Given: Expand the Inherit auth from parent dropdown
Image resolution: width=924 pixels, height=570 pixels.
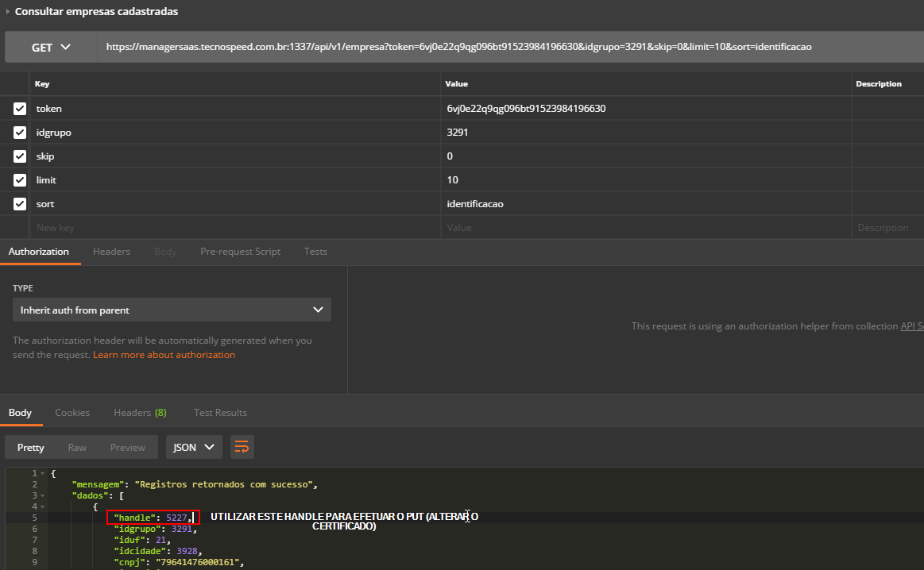Looking at the screenshot, I should 172,310.
